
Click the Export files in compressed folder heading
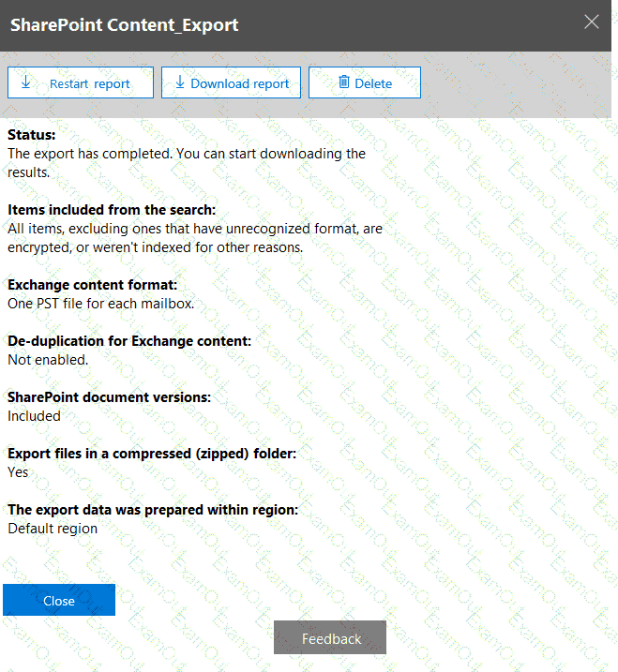click(152, 454)
